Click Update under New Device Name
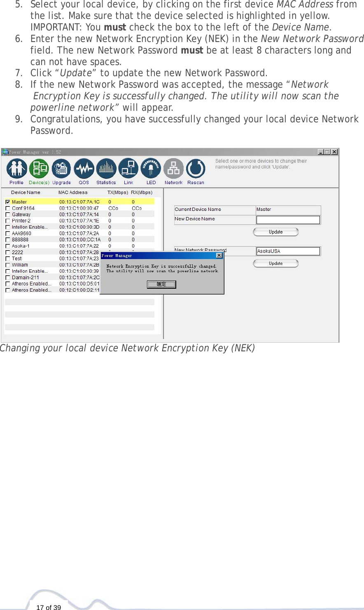This screenshot has width=364, height=610. pos(275,232)
